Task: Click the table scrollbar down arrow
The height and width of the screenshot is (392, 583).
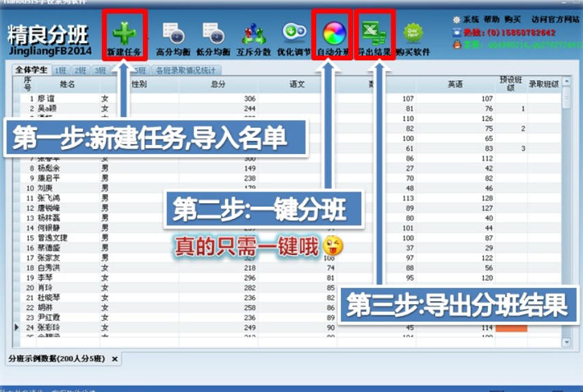Action: tap(567, 342)
